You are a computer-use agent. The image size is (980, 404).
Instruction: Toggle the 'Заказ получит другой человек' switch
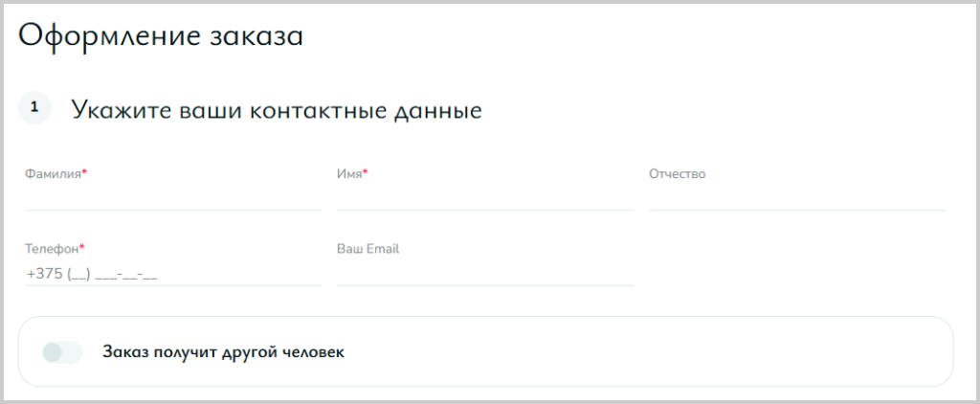coord(62,352)
